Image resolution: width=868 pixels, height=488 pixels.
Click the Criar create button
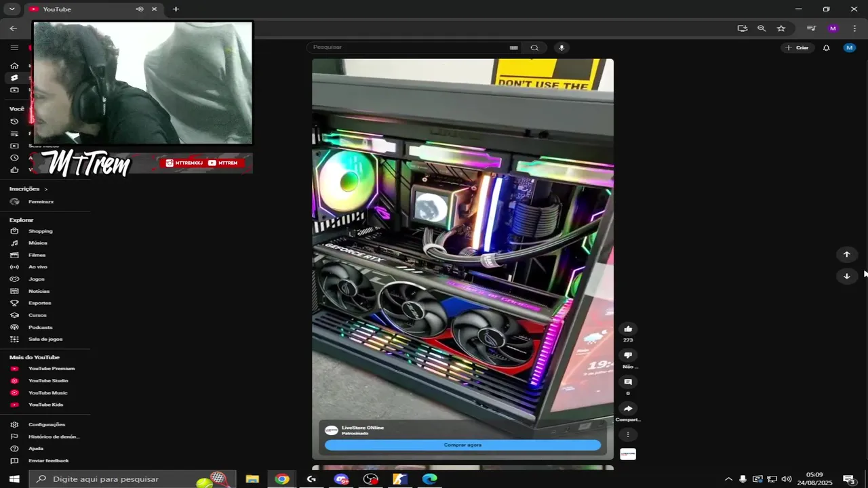[x=797, y=47]
